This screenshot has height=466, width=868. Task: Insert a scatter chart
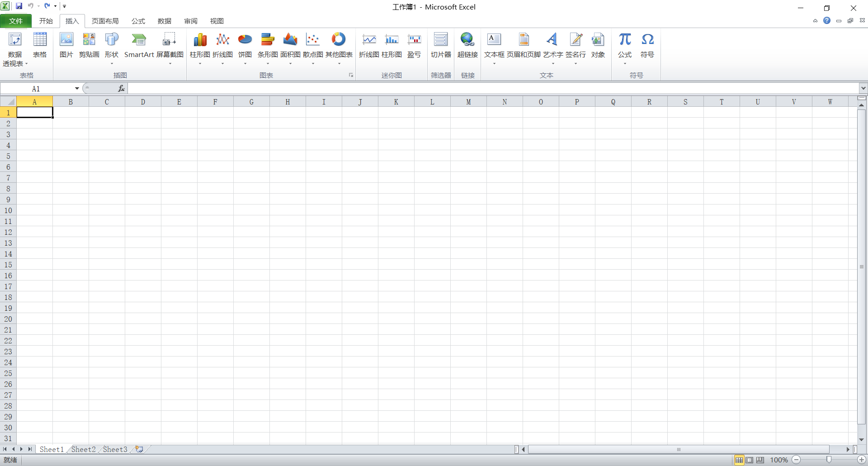(x=312, y=45)
